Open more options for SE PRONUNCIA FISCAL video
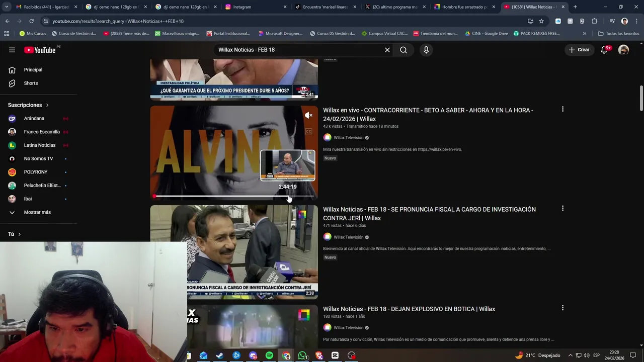Screen dimensions: 644x362 [x=562, y=208]
